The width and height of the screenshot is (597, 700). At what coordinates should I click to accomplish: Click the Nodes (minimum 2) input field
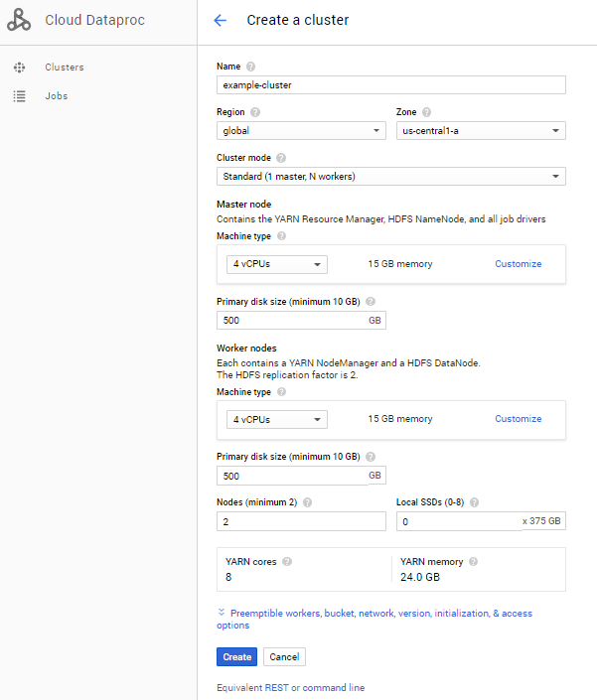click(301, 521)
